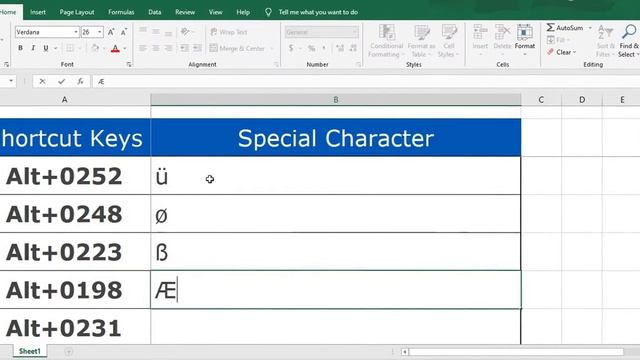Expand the Name Box dropdown arrow
This screenshot has width=640, height=360.
pyautogui.click(x=11, y=81)
